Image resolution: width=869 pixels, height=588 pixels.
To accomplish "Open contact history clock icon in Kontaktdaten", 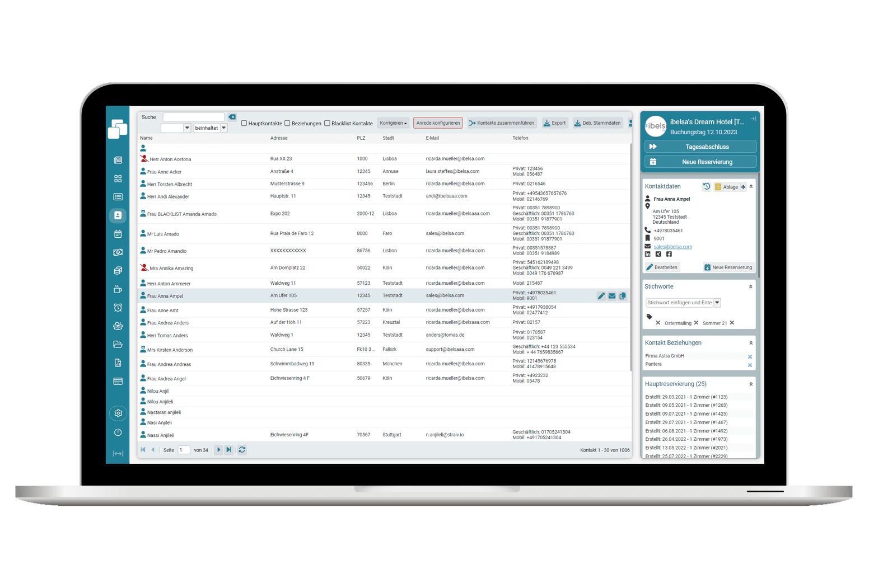I will click(x=707, y=187).
